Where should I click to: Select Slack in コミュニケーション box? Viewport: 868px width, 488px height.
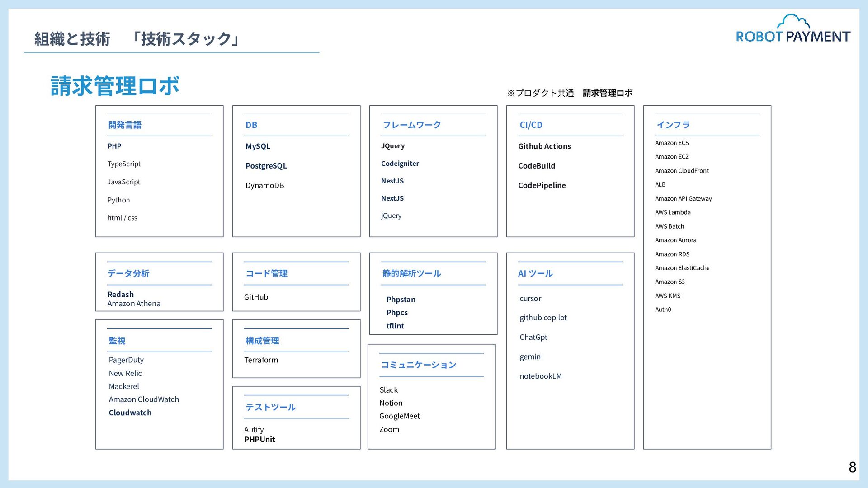click(x=388, y=390)
